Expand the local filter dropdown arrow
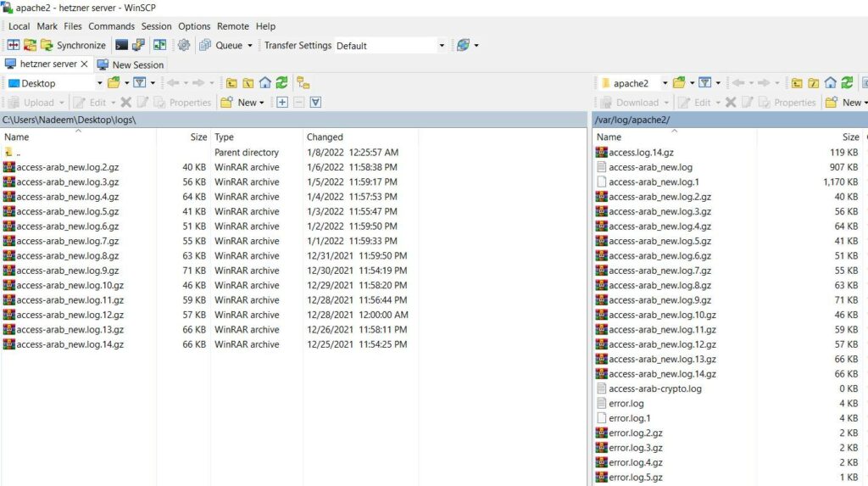This screenshot has width=868, height=486. click(x=153, y=83)
